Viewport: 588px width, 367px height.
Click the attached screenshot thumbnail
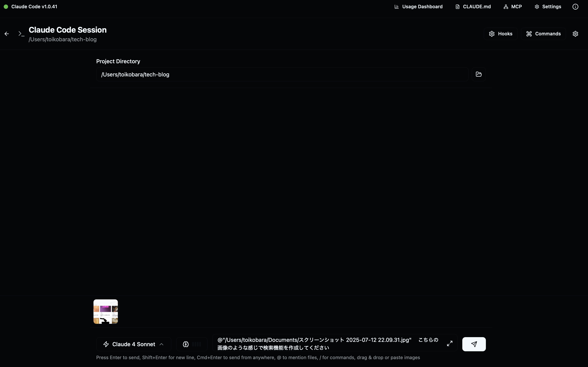(x=105, y=311)
